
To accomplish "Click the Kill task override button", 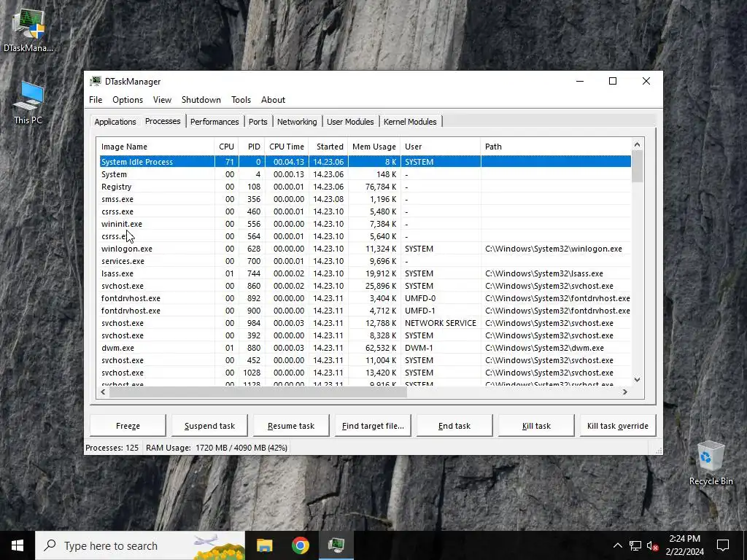I will click(x=618, y=426).
